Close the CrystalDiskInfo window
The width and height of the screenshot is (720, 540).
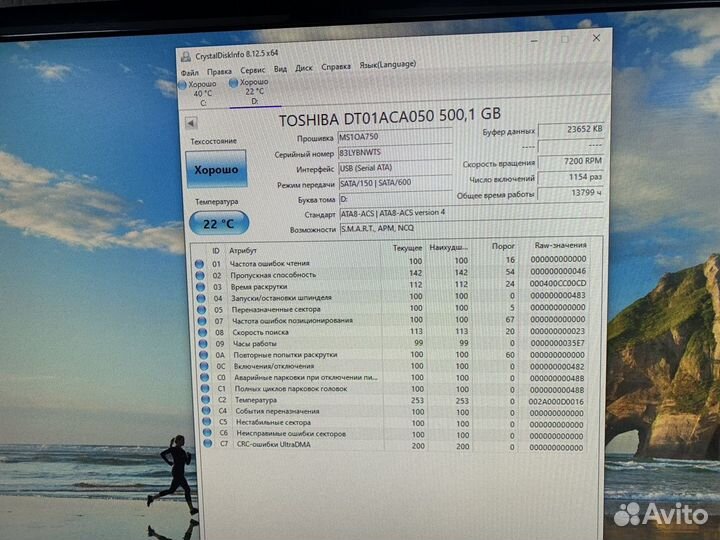click(596, 38)
